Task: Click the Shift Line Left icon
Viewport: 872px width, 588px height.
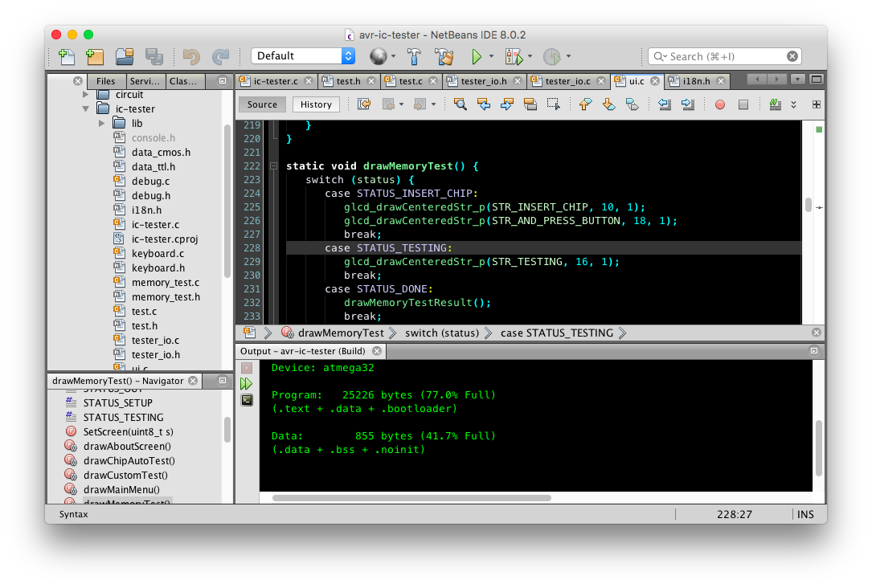Action: 665,104
